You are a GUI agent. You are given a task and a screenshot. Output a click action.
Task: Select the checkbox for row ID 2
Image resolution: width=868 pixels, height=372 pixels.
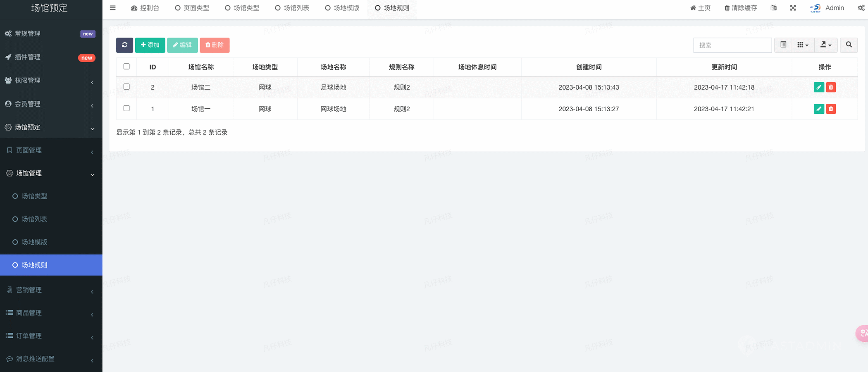click(x=126, y=87)
